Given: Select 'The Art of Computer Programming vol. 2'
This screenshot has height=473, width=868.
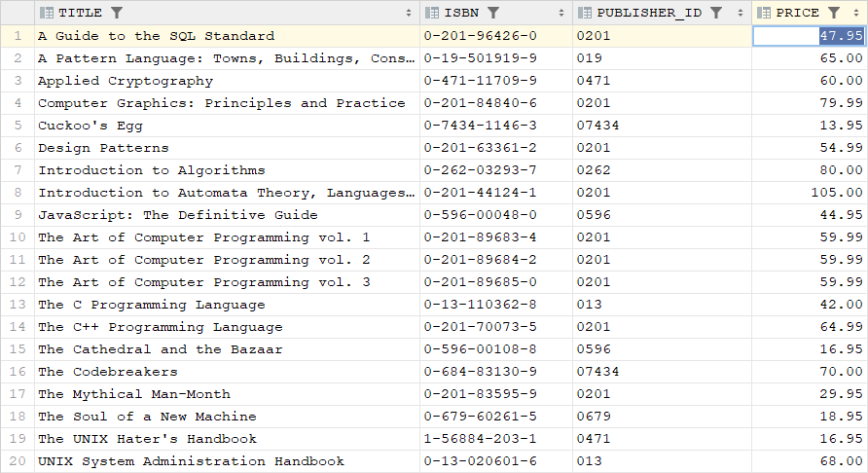Looking at the screenshot, I should pyautogui.click(x=227, y=260).
